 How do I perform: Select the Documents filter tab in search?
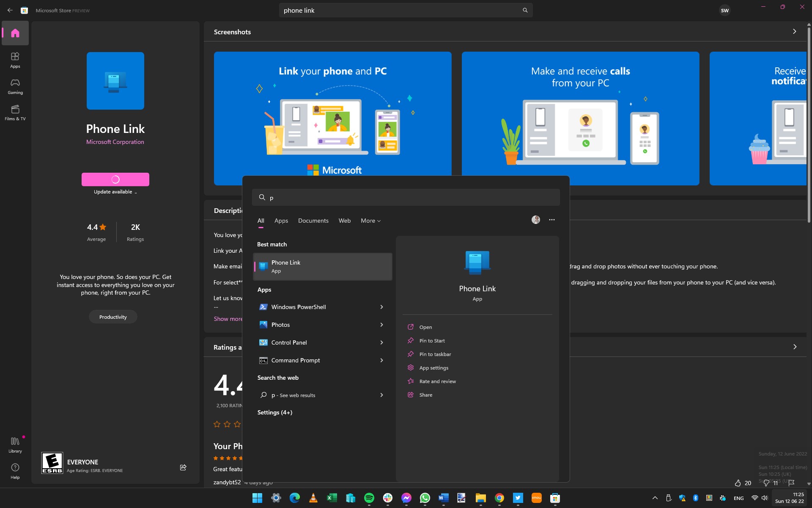313,220
